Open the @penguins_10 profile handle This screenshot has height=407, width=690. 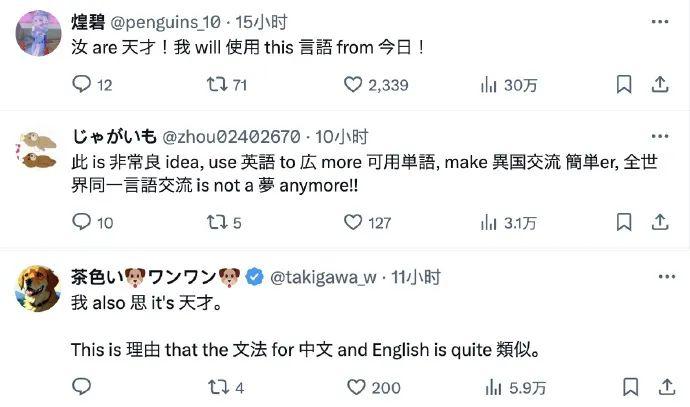pos(165,22)
